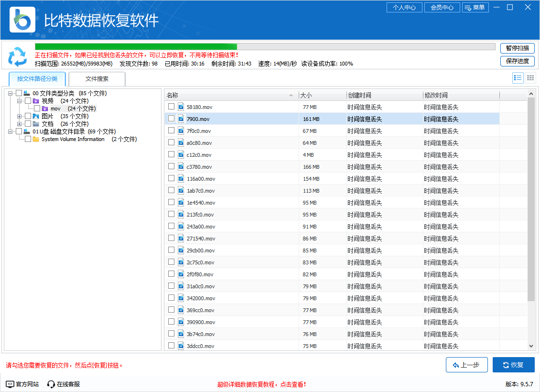This screenshot has width=540, height=392.
Task: Open the 菜单 dropdown menu
Action: 475,7
